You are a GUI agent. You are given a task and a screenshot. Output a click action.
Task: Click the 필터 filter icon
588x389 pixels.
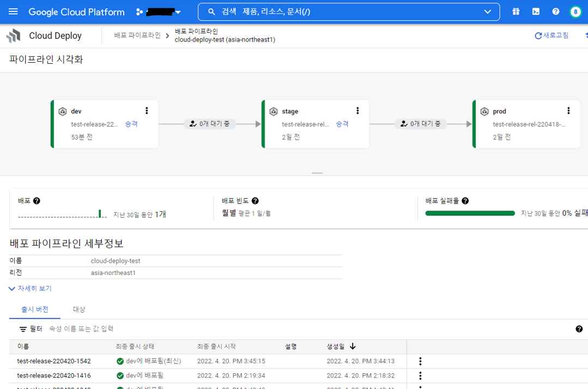(x=23, y=329)
